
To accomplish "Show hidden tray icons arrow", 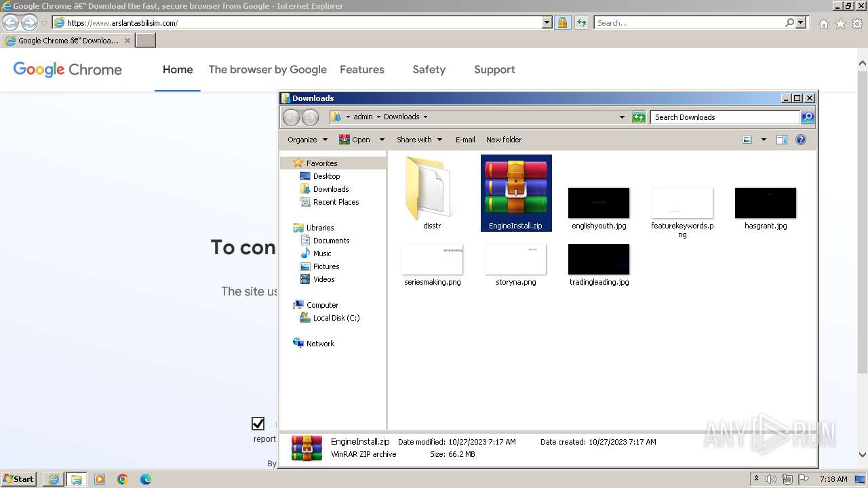I will coord(756,479).
